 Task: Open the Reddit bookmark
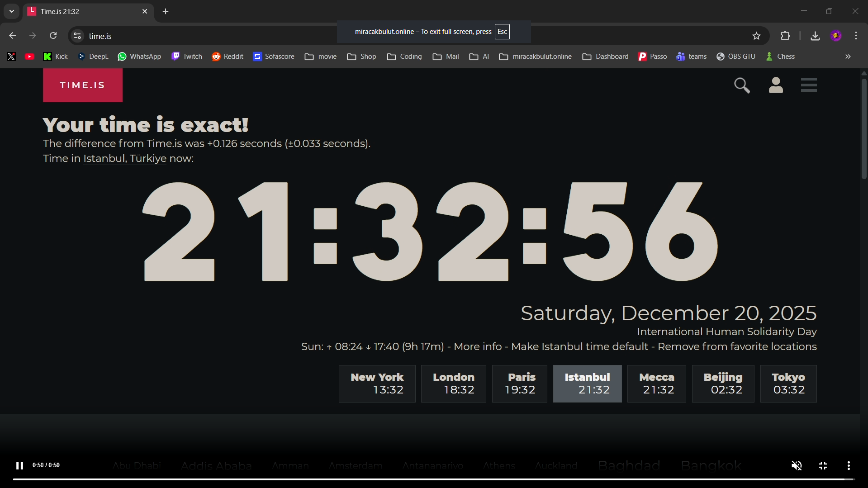pyautogui.click(x=228, y=57)
